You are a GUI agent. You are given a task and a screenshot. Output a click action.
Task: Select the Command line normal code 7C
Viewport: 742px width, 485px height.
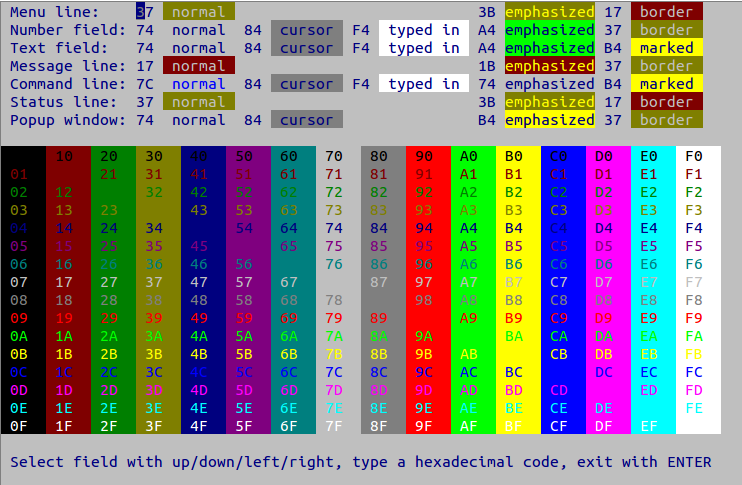click(x=145, y=84)
